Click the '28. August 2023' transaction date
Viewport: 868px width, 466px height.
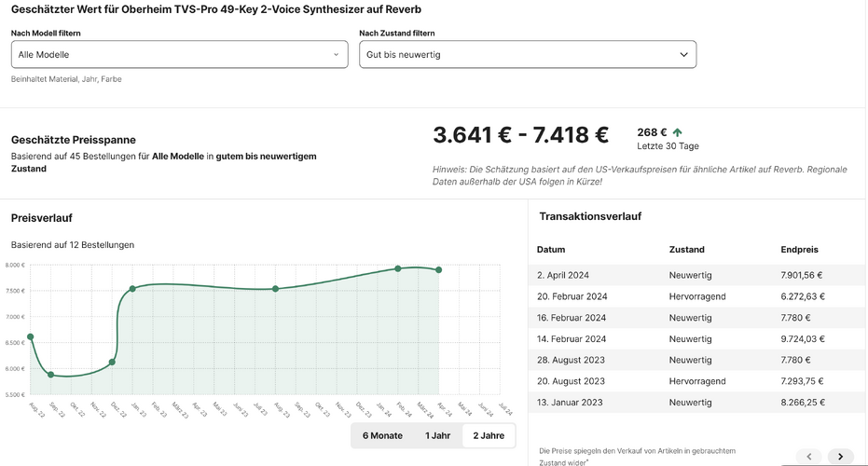pyautogui.click(x=571, y=360)
